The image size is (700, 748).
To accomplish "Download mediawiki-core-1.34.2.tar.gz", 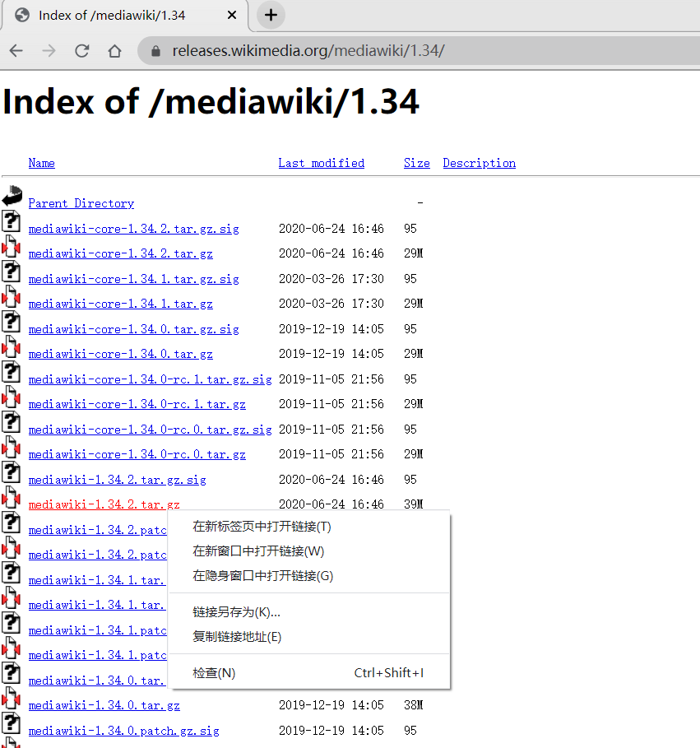I will (121, 253).
